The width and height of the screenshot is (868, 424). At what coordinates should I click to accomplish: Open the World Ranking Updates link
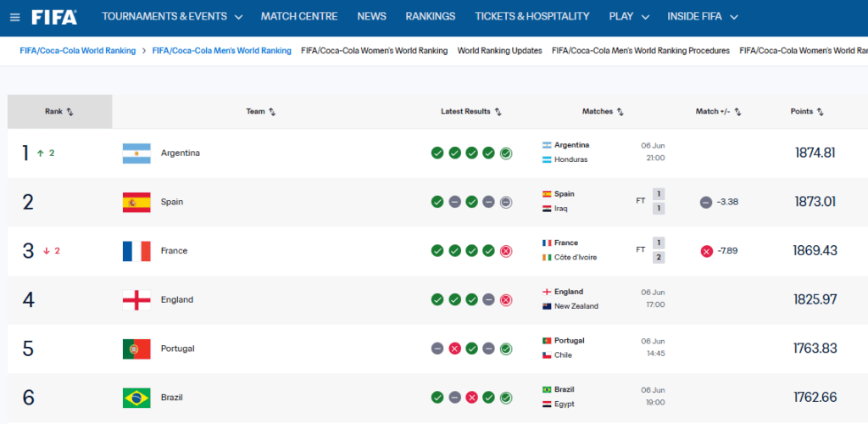click(499, 51)
